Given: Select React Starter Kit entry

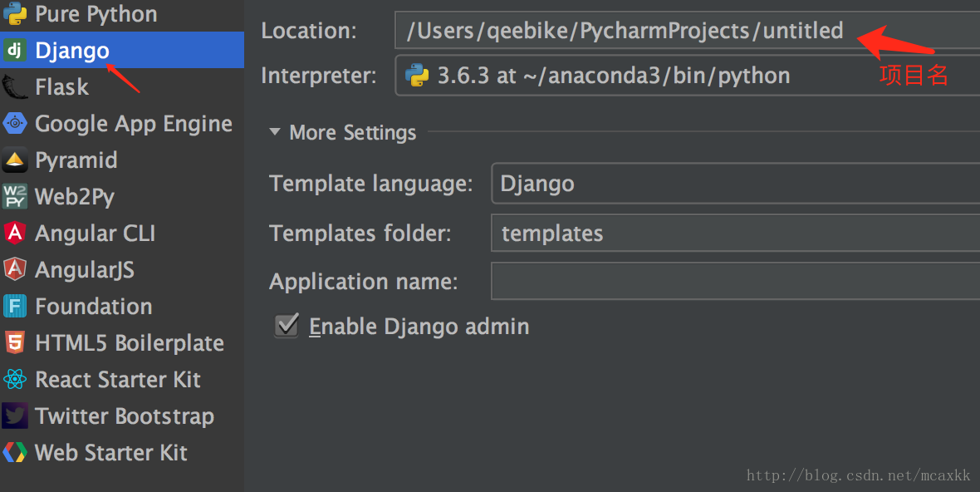Looking at the screenshot, I should [x=118, y=380].
